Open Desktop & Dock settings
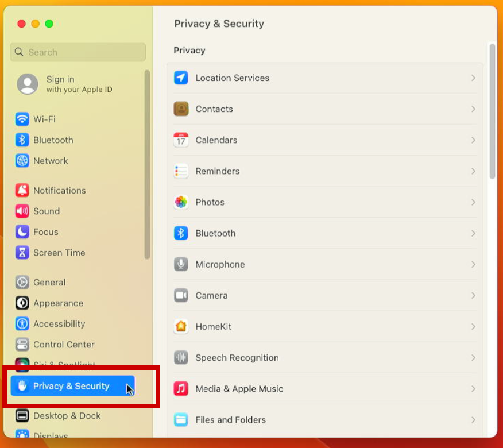 click(x=67, y=416)
